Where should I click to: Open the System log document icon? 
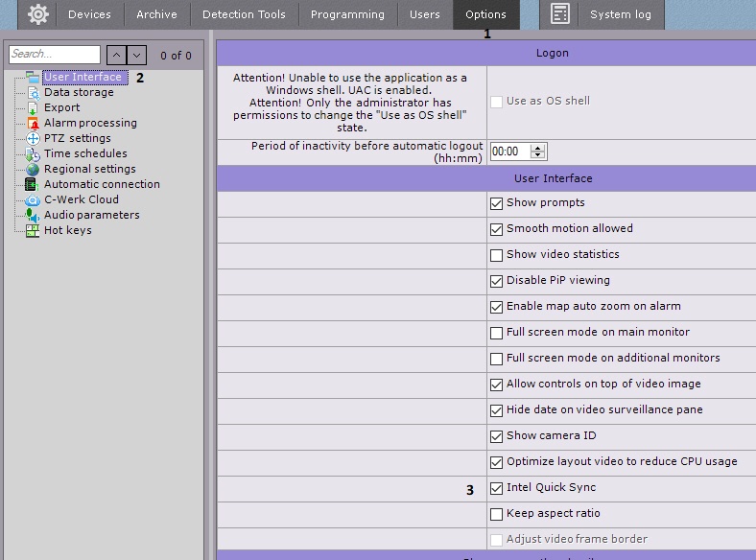[x=560, y=14]
